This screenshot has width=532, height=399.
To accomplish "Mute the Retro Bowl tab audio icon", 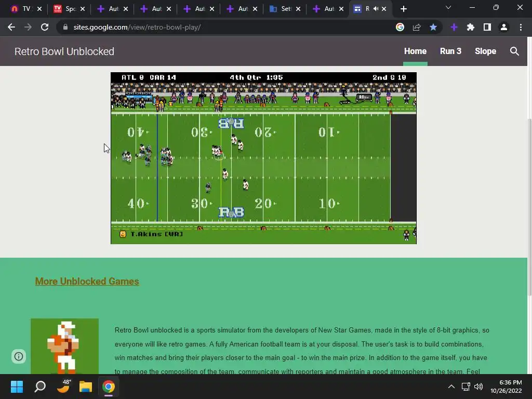I will (376, 9).
